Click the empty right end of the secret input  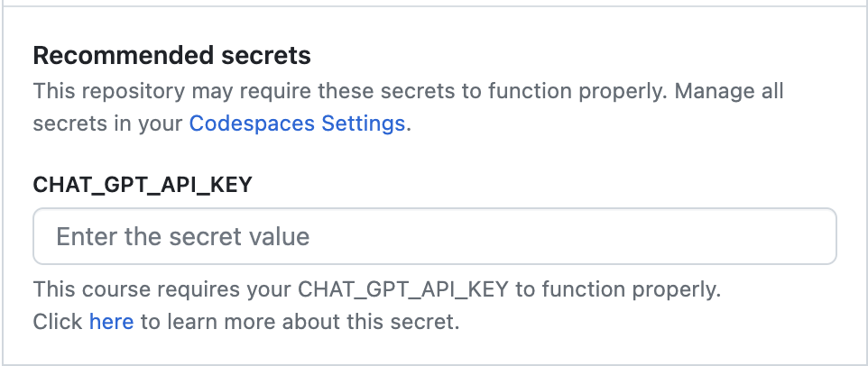tap(775, 236)
